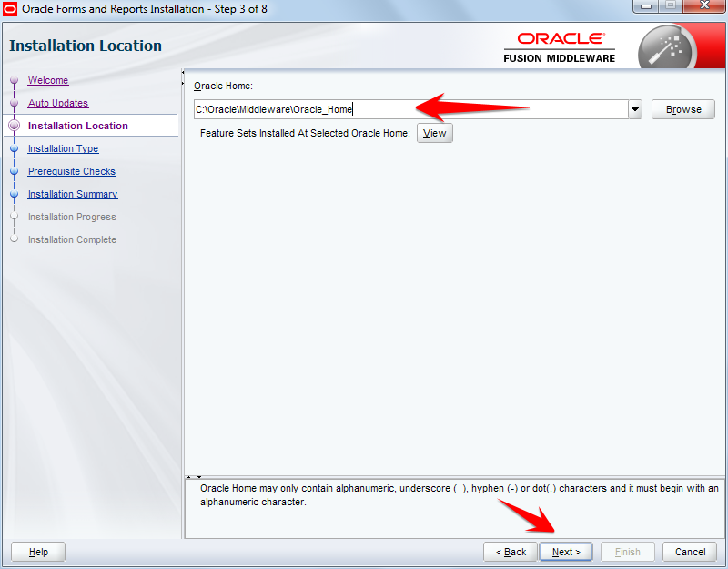Proceed with the Next button
728x569 pixels.
[566, 552]
